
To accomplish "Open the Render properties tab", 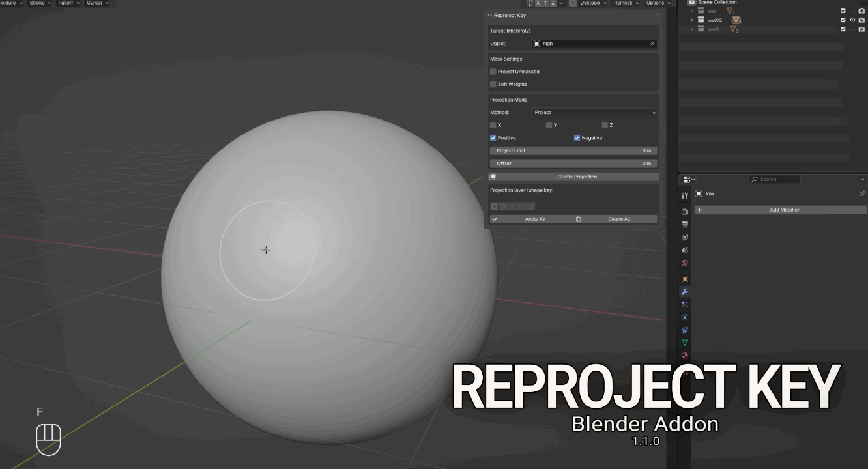I will point(685,212).
